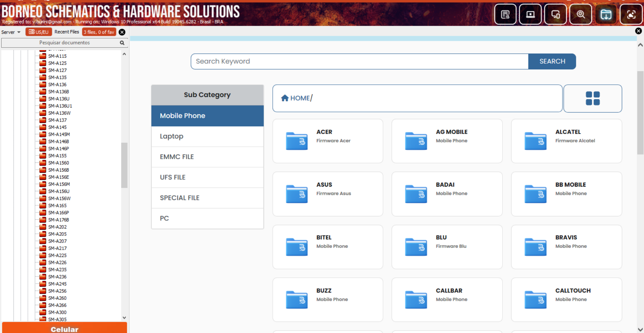644x333 pixels.
Task: Select SM-A145M tree item
Action: click(x=59, y=134)
